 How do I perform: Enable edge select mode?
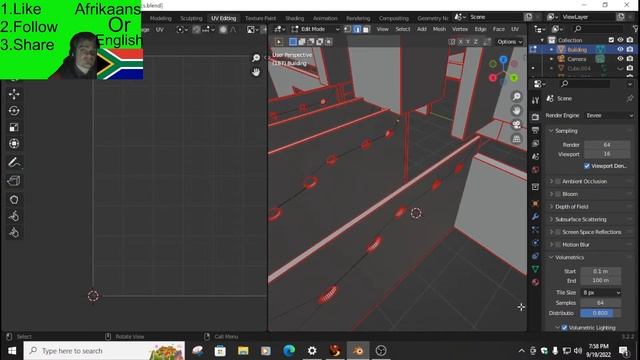point(357,29)
